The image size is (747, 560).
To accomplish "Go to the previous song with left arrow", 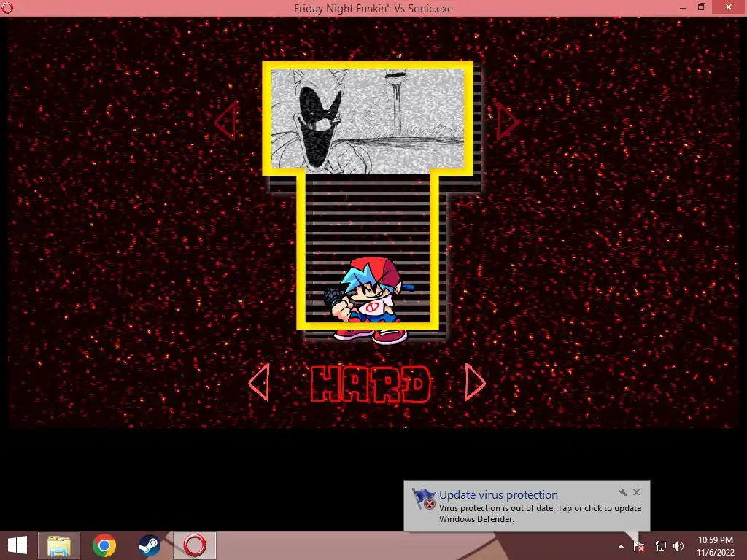I will point(226,121).
